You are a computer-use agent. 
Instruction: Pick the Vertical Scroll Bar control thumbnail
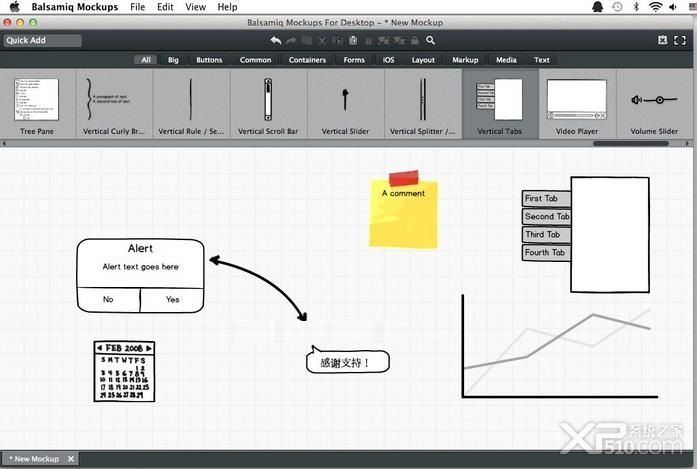click(x=268, y=105)
